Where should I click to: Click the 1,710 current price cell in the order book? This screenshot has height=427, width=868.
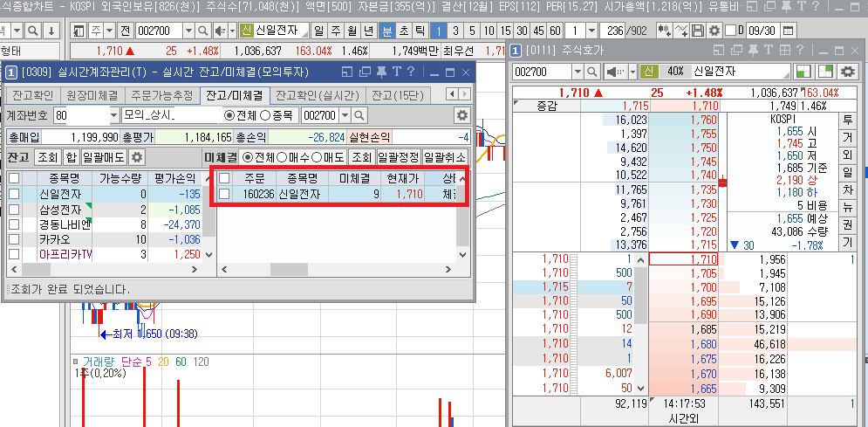click(684, 259)
